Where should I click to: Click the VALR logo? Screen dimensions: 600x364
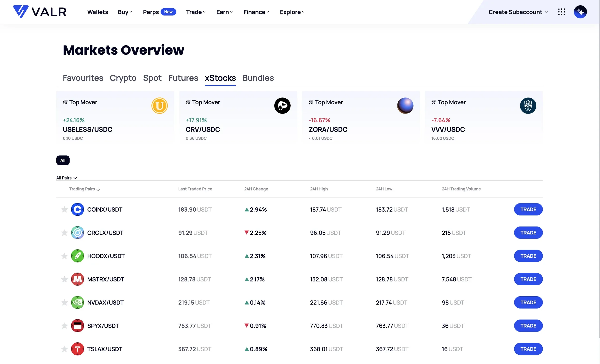click(x=40, y=12)
